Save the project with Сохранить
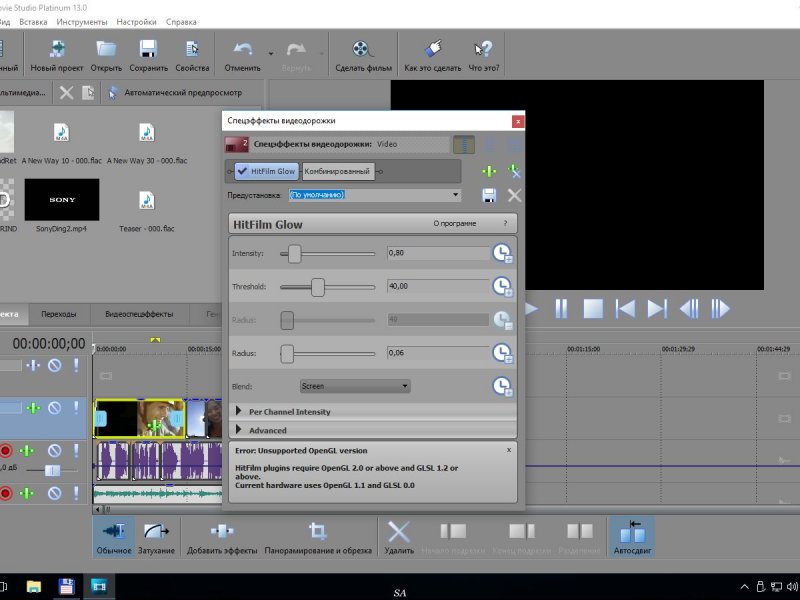The height and width of the screenshot is (600, 800). 148,55
